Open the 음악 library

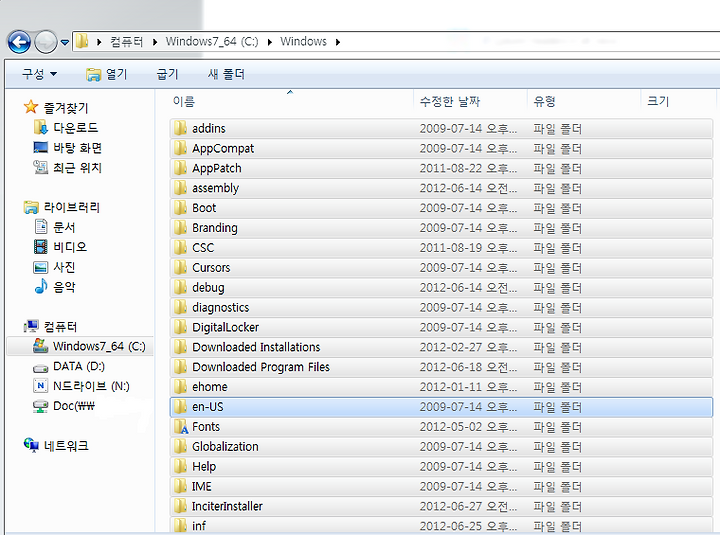[55, 287]
